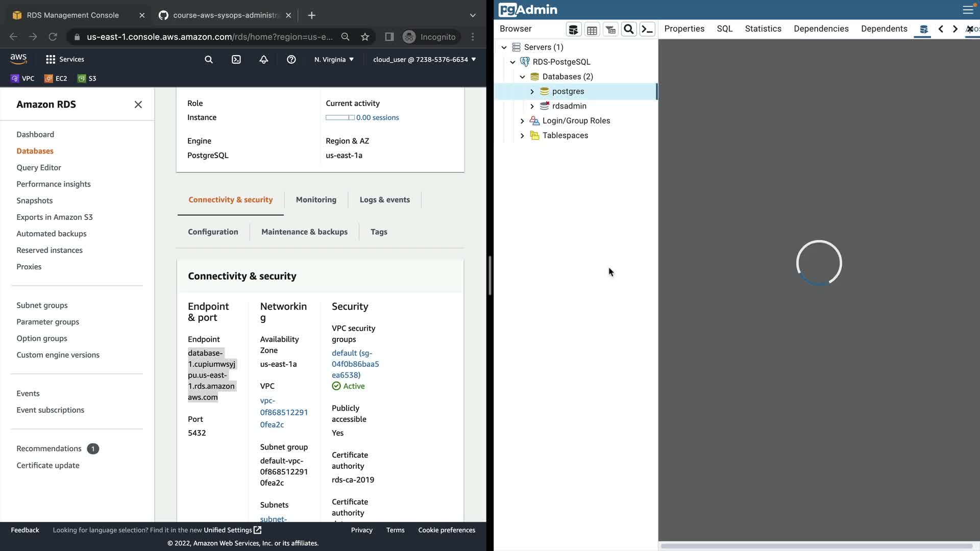Launch the PSQL Tool terminal icon
This screenshot has height=551, width=980.
pyautogui.click(x=647, y=30)
